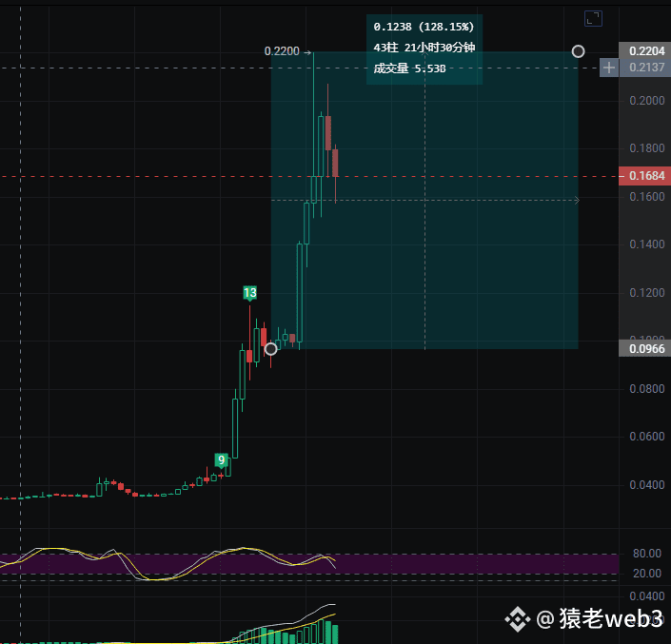Click the 20.00 oscillator level label
This screenshot has width=671, height=644.
click(x=647, y=574)
